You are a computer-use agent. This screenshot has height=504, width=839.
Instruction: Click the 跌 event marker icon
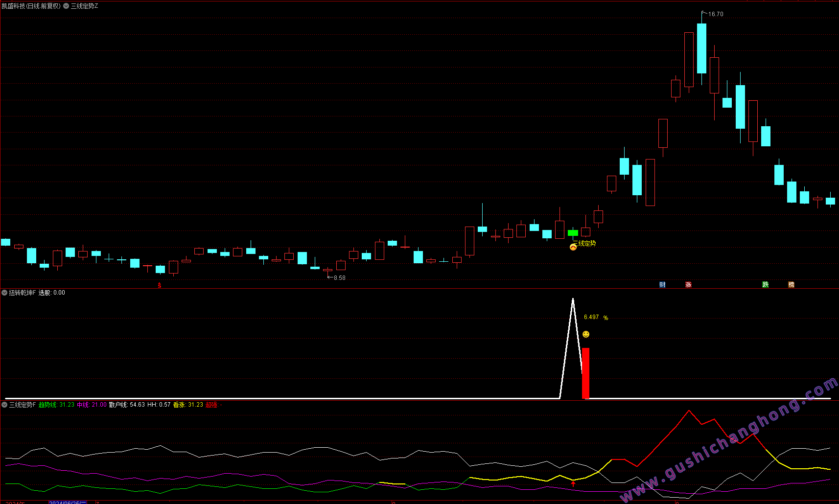[766, 285]
